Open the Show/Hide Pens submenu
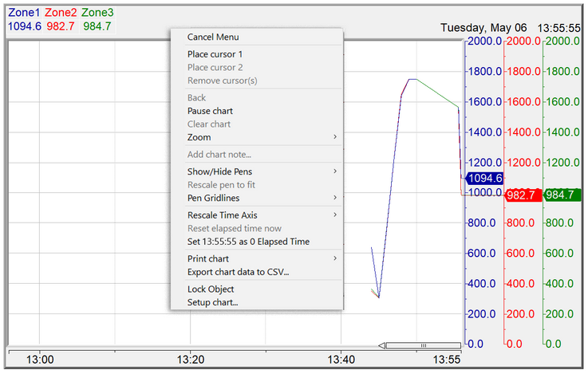Viewport: 588px width, 374px height. click(x=220, y=171)
